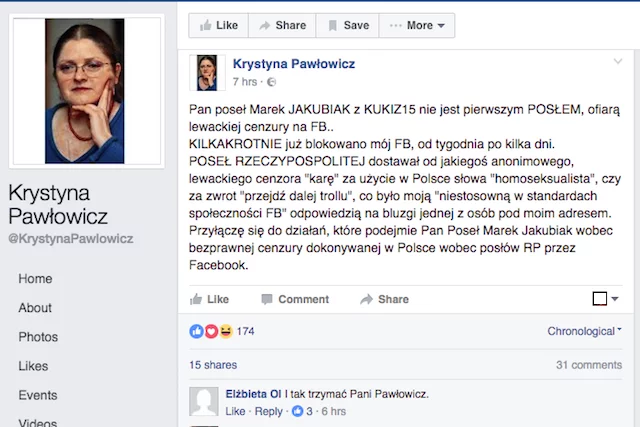Open the Events section
Screen dimensions: 640x427
[38, 395]
